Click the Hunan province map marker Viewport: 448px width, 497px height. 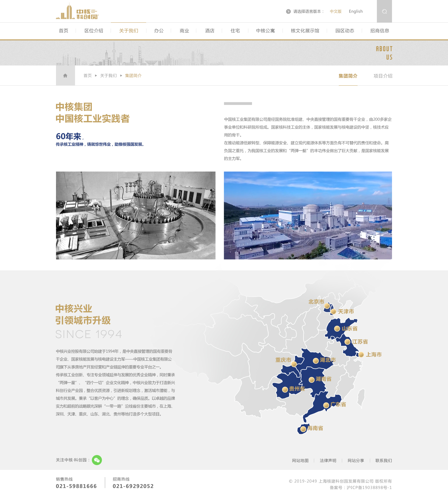(x=311, y=380)
